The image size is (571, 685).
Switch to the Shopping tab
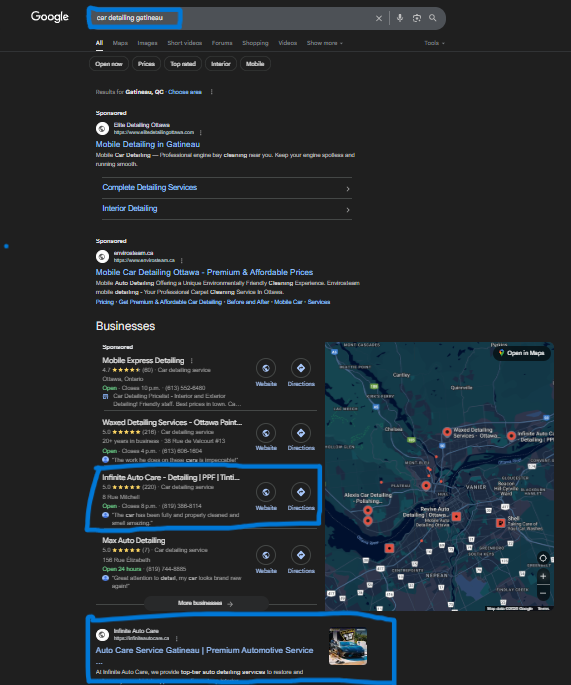tap(255, 43)
